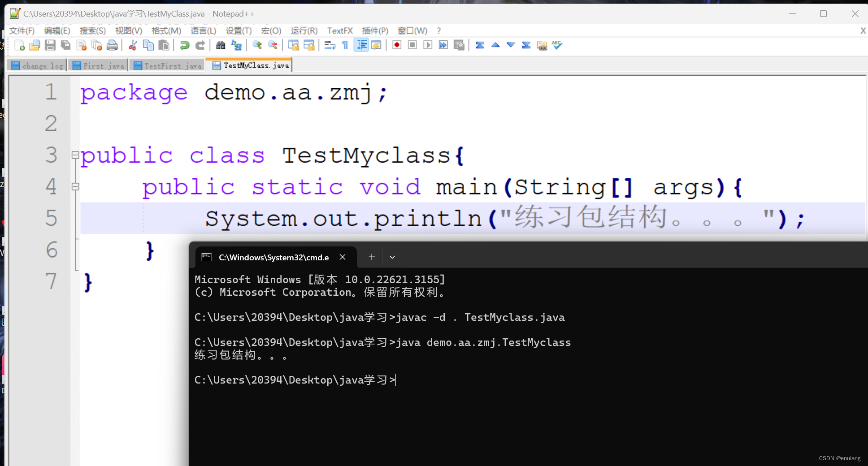This screenshot has height=466, width=868.
Task: Print the current document
Action: (112, 45)
